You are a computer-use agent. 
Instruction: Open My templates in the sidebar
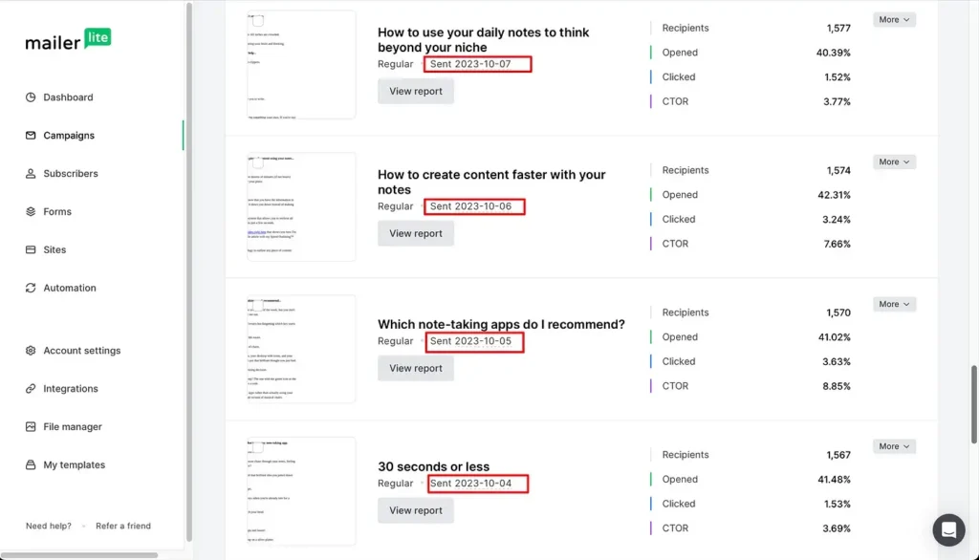point(74,465)
